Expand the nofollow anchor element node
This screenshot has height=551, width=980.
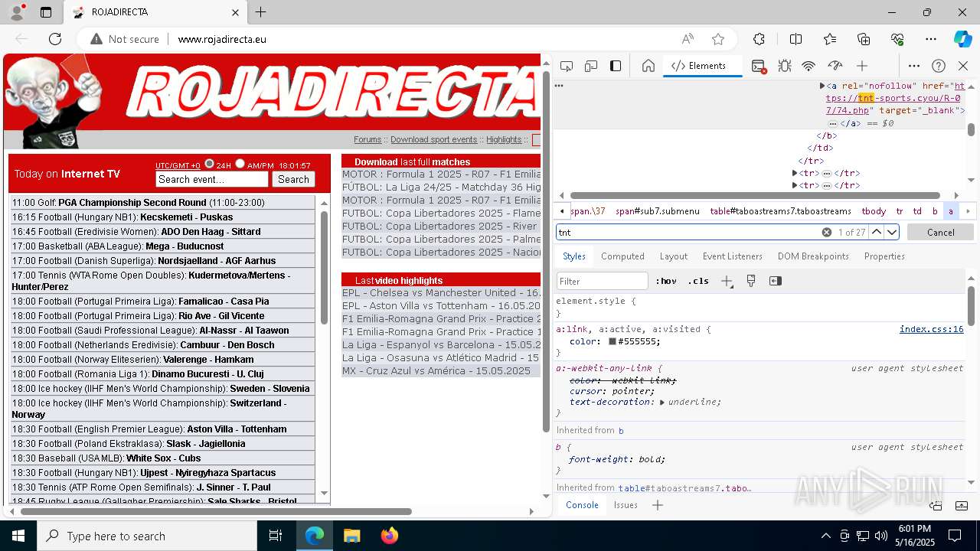pos(822,86)
